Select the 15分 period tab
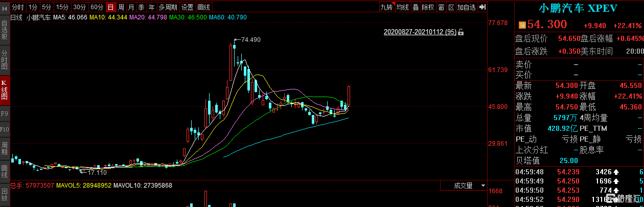Viewport: 644px width, 207px height. [62, 7]
